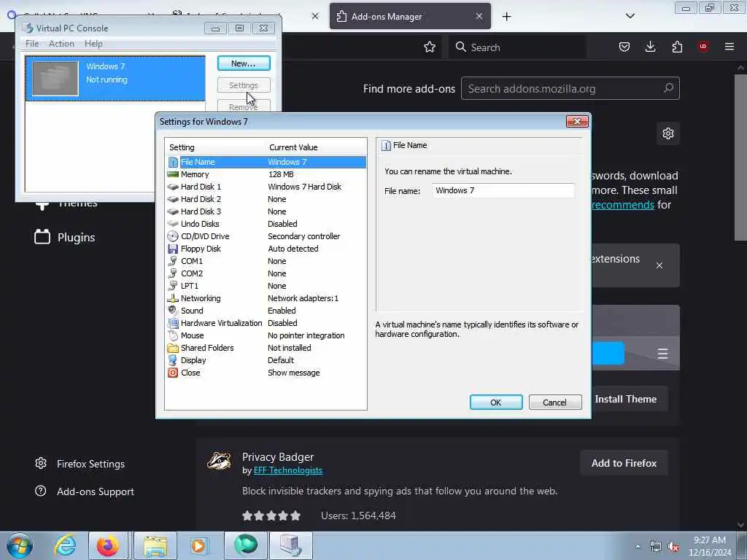Open Help menu in Virtual PC Console
Image resolution: width=747 pixels, height=560 pixels.
pos(93,43)
